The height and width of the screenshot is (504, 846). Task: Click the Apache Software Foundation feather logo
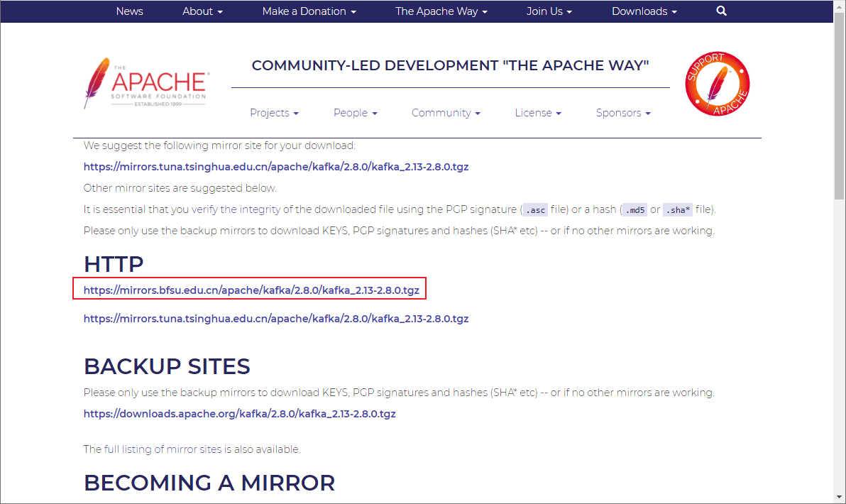(145, 83)
